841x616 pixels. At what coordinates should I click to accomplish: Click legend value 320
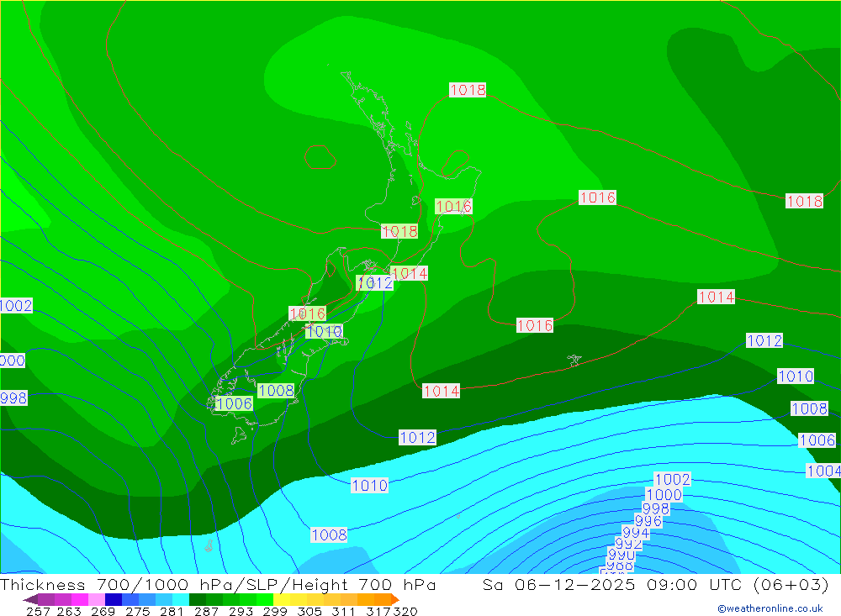[x=405, y=611]
